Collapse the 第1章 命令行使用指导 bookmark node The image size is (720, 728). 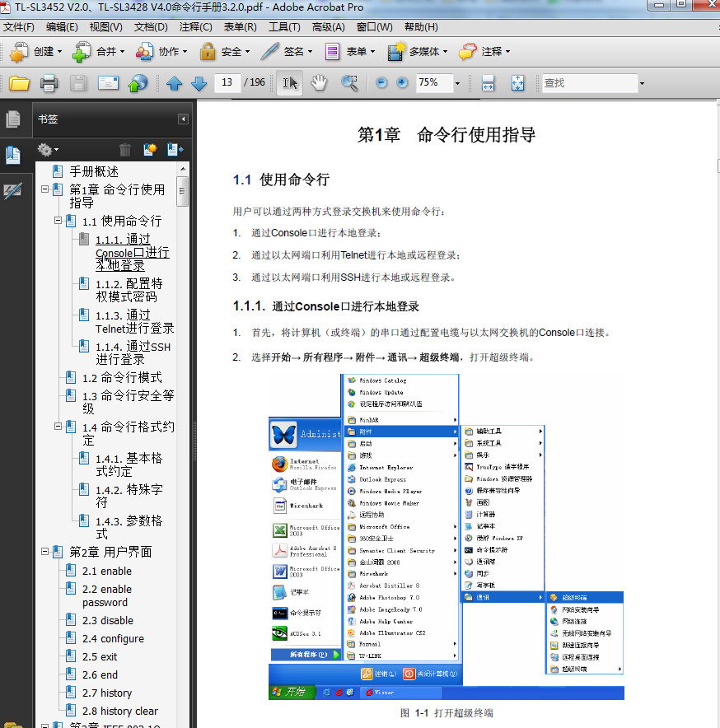45,189
